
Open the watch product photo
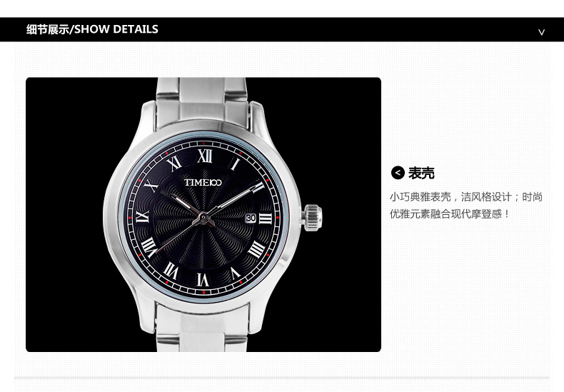(x=203, y=215)
